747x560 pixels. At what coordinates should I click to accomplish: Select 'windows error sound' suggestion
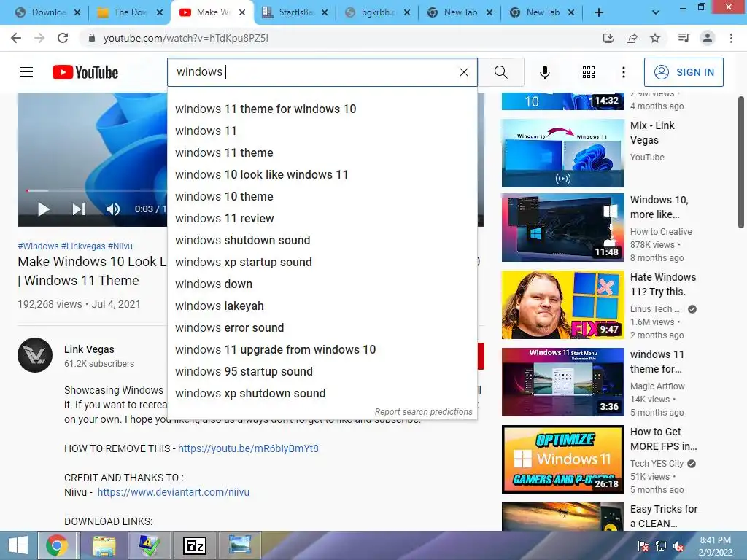click(x=322, y=328)
